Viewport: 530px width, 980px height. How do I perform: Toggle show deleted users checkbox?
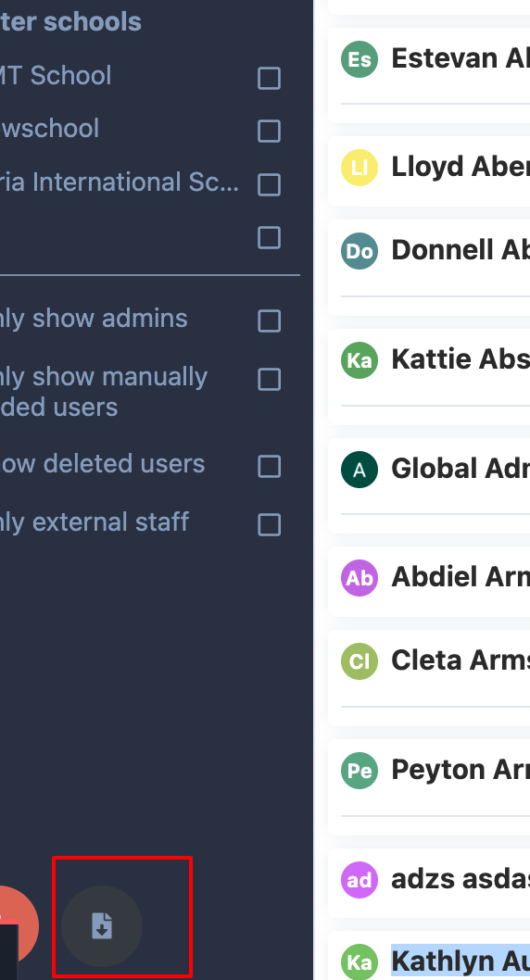pos(269,466)
